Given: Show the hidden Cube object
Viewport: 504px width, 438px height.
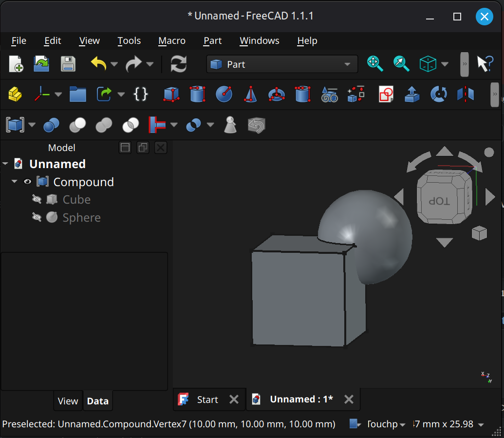Looking at the screenshot, I should (x=37, y=199).
